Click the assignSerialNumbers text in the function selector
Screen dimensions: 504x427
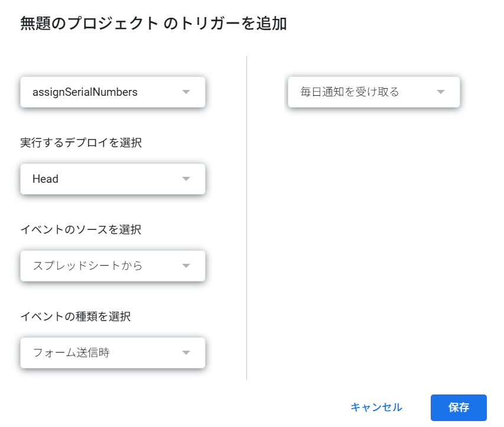85,92
